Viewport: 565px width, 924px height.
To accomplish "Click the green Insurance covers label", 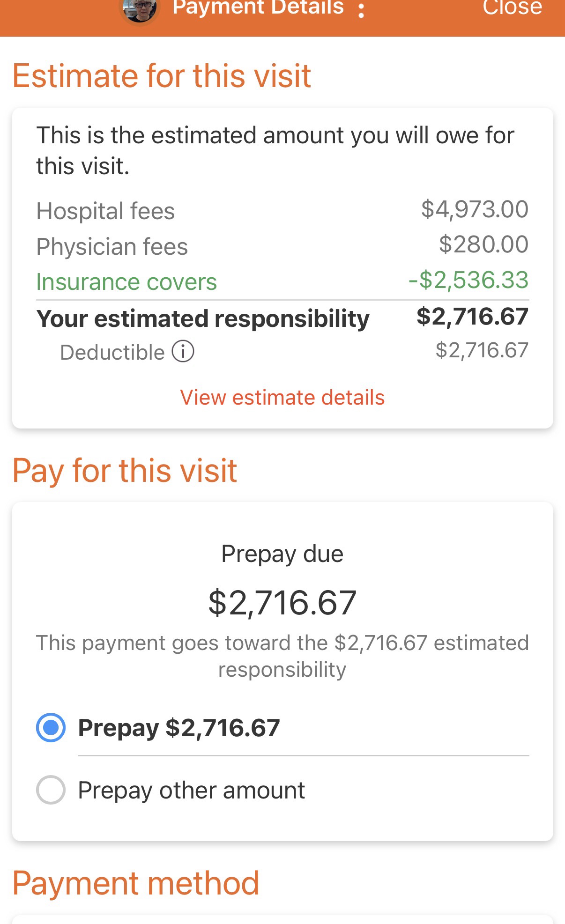I will [126, 282].
